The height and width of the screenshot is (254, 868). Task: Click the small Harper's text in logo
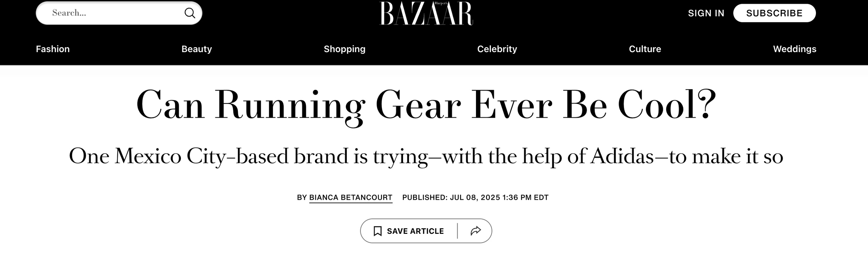pyautogui.click(x=441, y=3)
